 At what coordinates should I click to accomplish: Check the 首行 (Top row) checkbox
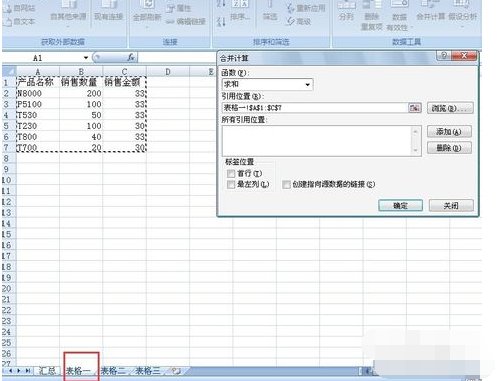[x=231, y=174]
